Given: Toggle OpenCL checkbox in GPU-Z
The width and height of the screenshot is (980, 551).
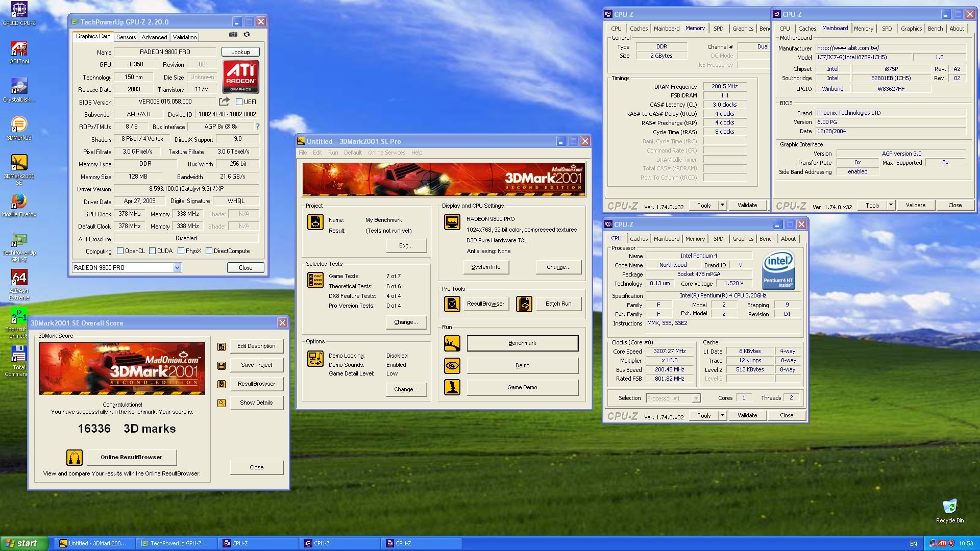Looking at the screenshot, I should point(120,251).
